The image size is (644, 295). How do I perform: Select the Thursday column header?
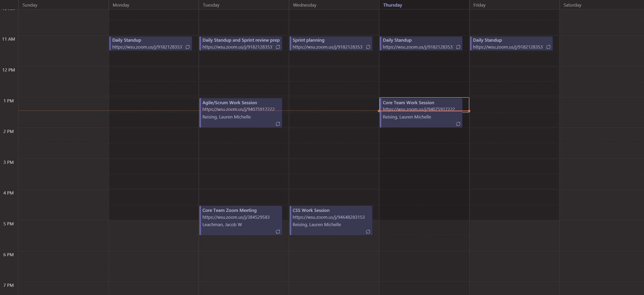click(x=392, y=5)
